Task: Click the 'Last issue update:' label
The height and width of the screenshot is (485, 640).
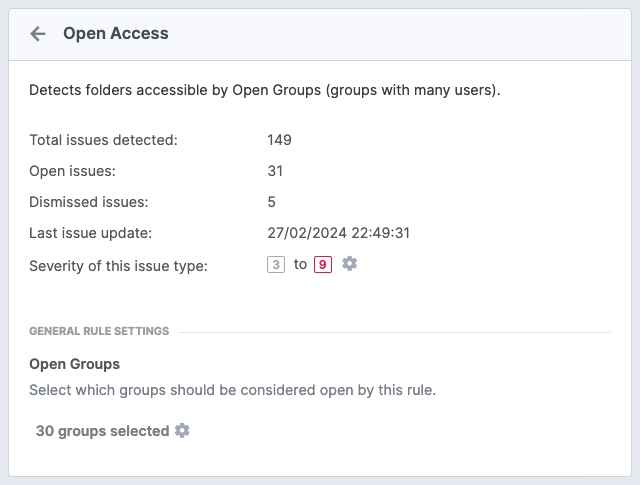Action: [x=91, y=233]
